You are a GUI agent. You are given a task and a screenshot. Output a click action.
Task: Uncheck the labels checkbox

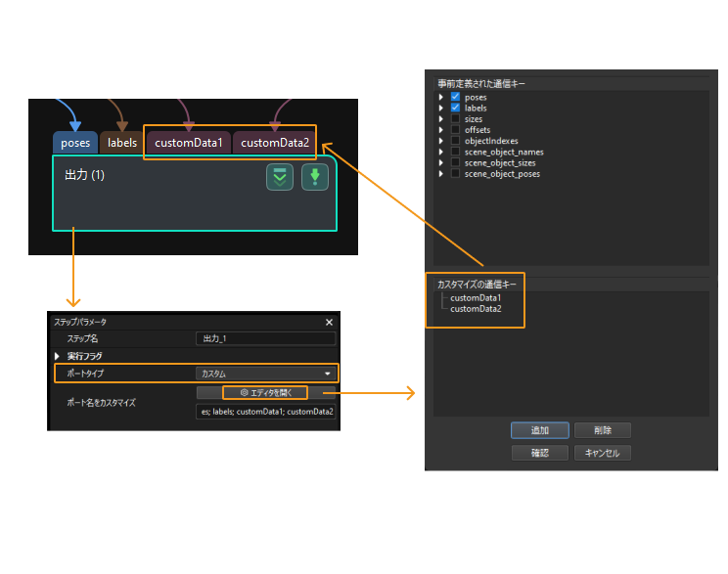pos(455,108)
